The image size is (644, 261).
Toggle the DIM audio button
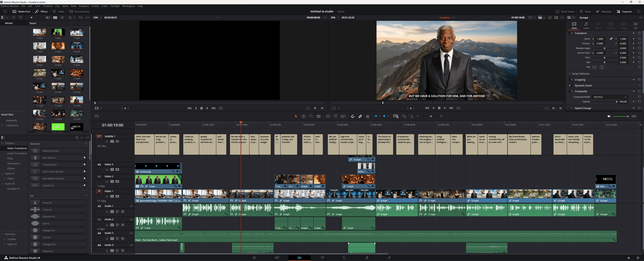click(x=634, y=116)
